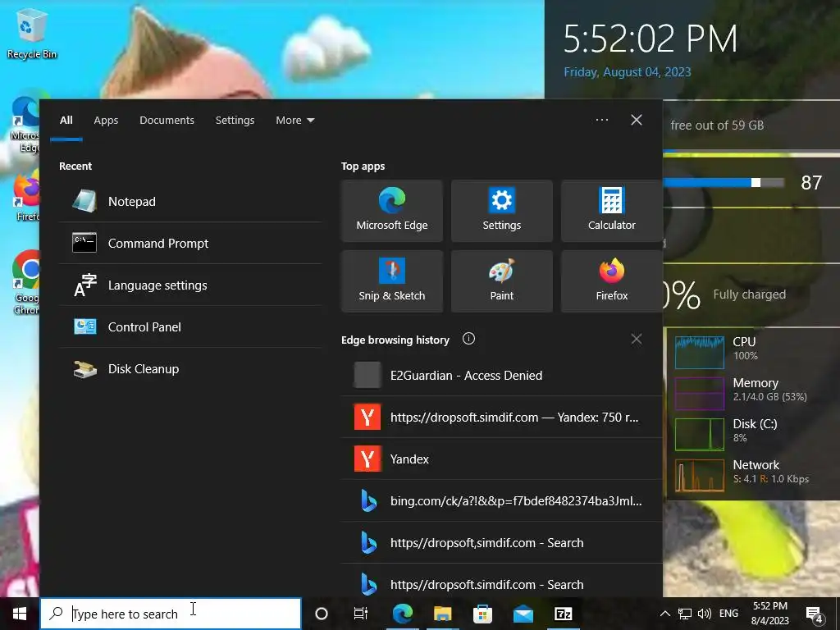Viewport: 840px width, 630px height.
Task: Close the search panel
Action: (636, 120)
